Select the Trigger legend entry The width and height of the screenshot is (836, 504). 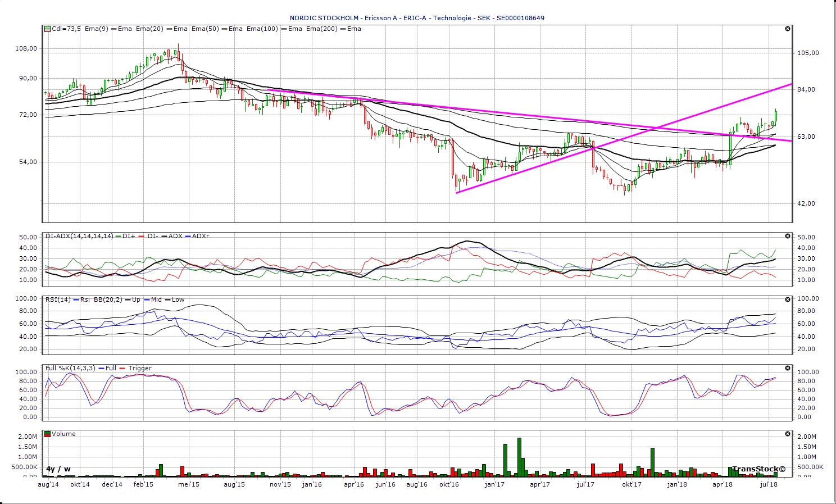click(140, 368)
